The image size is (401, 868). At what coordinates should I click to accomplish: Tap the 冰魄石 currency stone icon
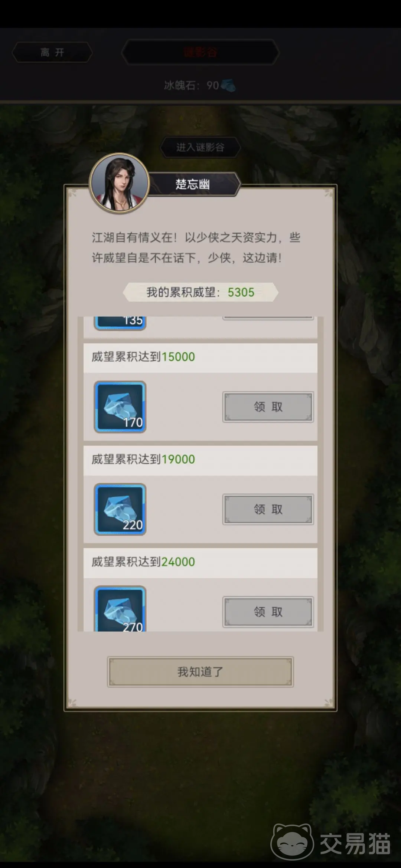point(228,85)
